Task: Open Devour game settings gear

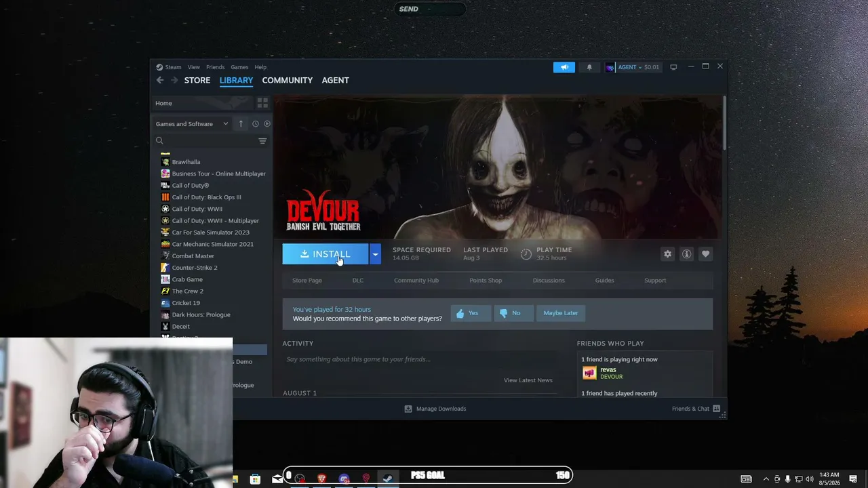Action: tap(668, 254)
